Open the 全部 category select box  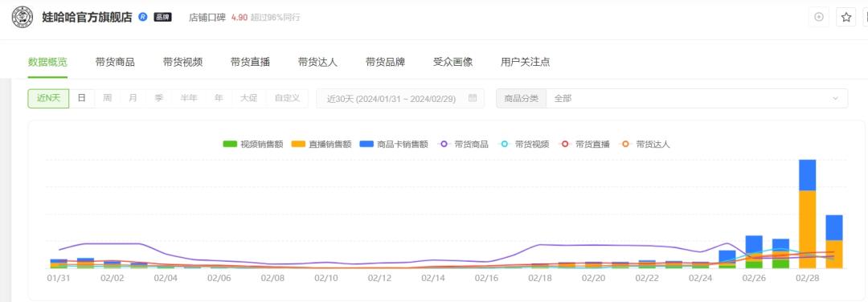pyautogui.click(x=697, y=99)
